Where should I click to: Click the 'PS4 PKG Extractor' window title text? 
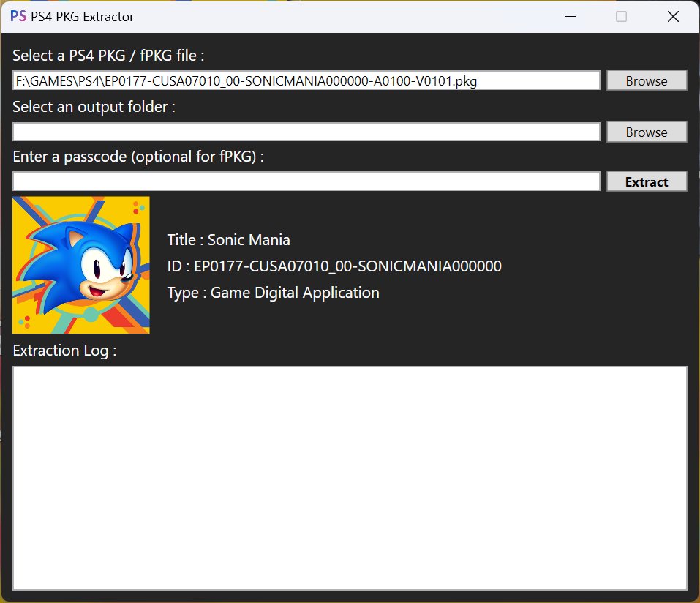click(82, 16)
